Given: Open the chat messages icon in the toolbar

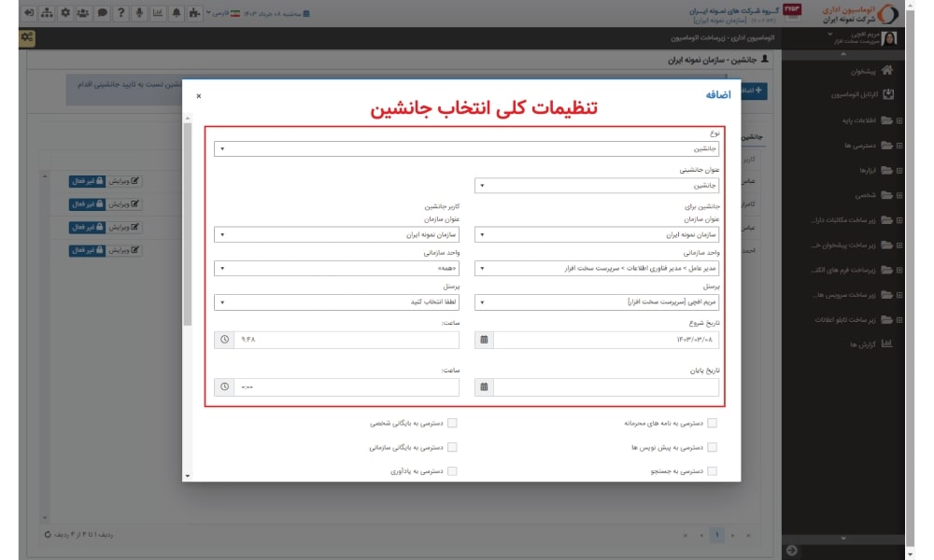Looking at the screenshot, I should click(103, 12).
